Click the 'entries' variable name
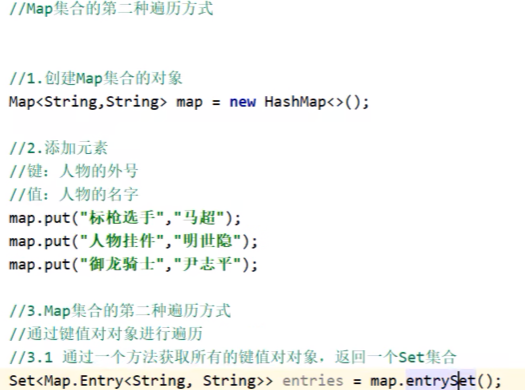The image size is (525, 390). 313,381
